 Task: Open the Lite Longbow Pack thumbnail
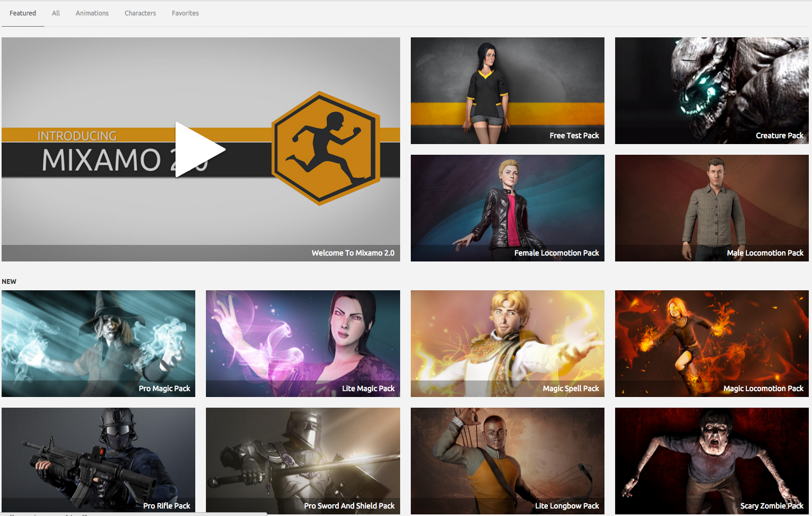tap(507, 461)
